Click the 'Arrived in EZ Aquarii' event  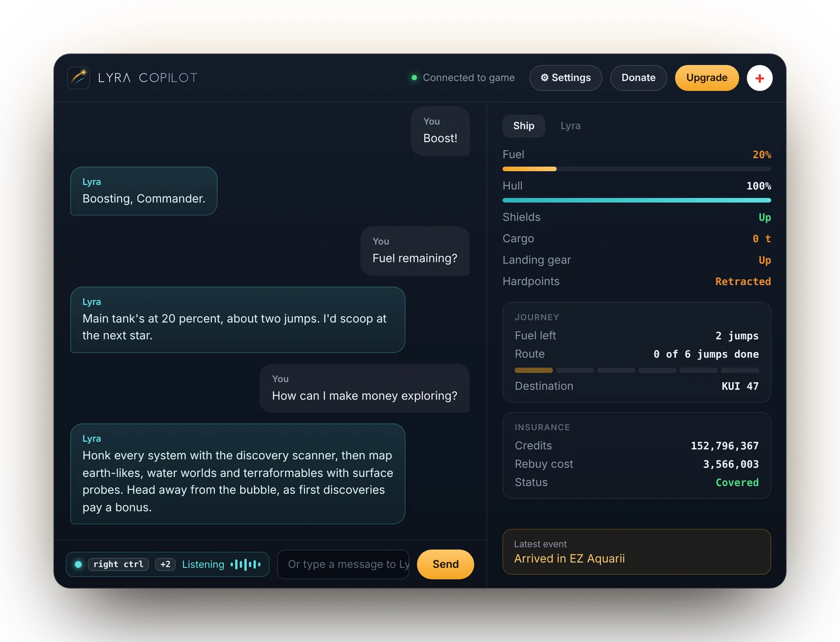[x=569, y=558]
